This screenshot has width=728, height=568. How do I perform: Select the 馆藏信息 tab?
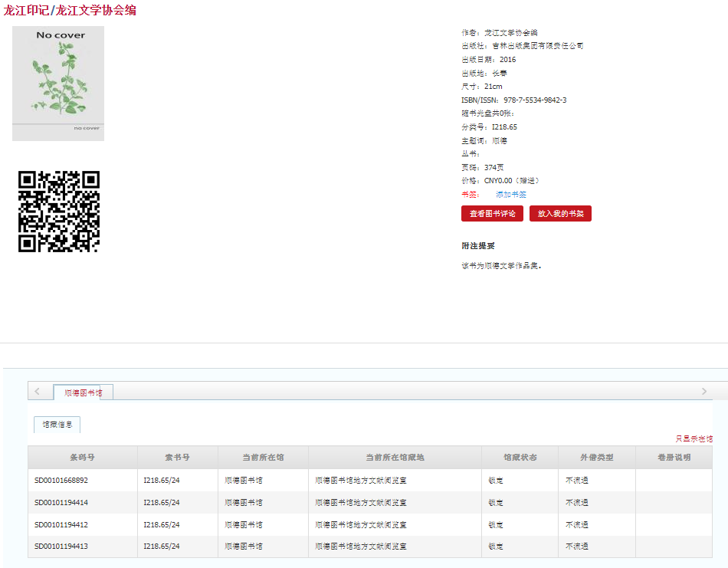tap(57, 425)
